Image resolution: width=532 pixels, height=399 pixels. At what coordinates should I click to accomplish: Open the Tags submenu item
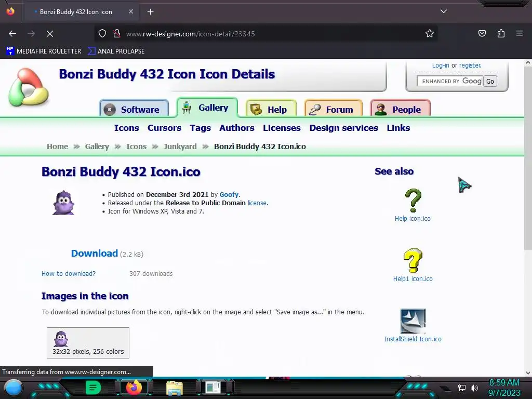200,128
